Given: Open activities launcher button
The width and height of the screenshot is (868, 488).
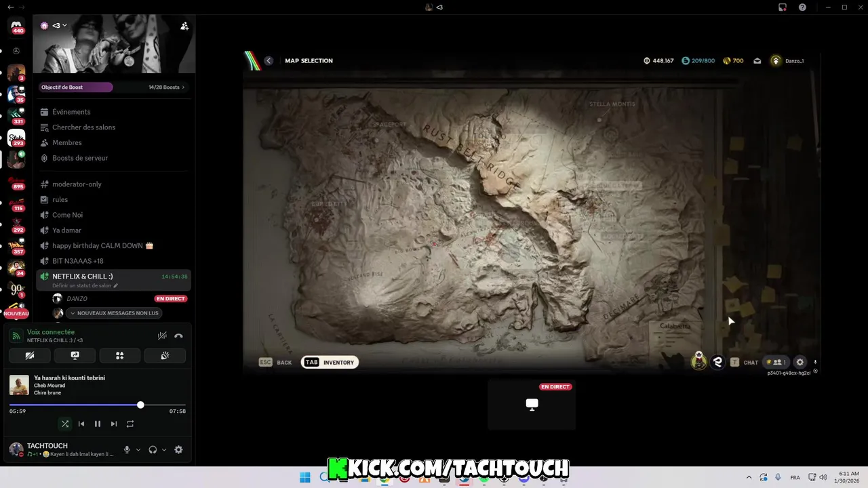Looking at the screenshot, I should click(120, 355).
